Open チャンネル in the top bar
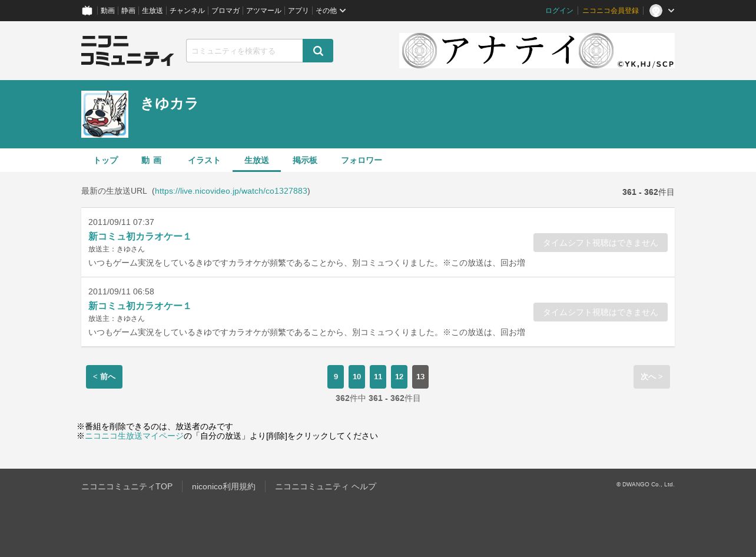This screenshot has height=557, width=756. pos(187,11)
